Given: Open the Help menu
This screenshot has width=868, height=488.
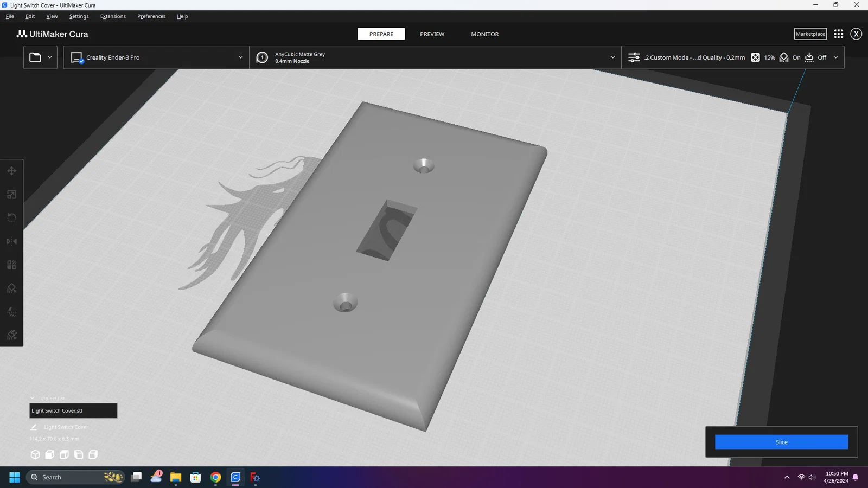Looking at the screenshot, I should point(182,16).
